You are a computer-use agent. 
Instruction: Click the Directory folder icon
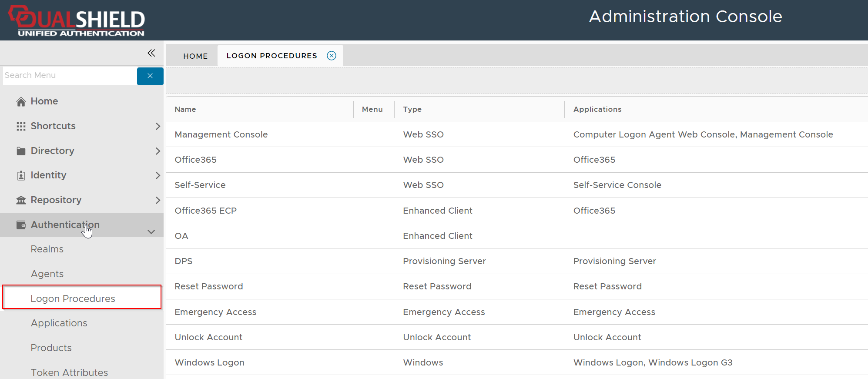click(x=21, y=151)
